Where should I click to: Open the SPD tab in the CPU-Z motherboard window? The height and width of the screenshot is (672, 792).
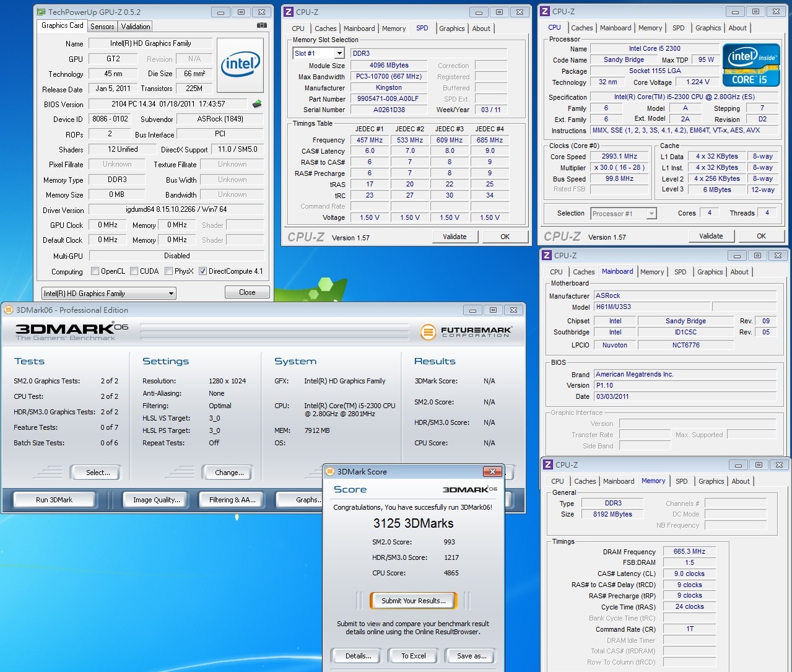click(x=680, y=272)
